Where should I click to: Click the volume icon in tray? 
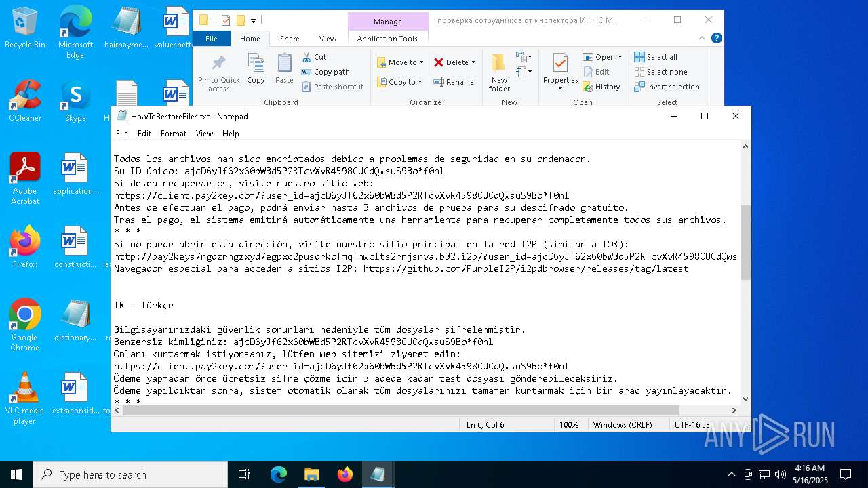(x=781, y=474)
